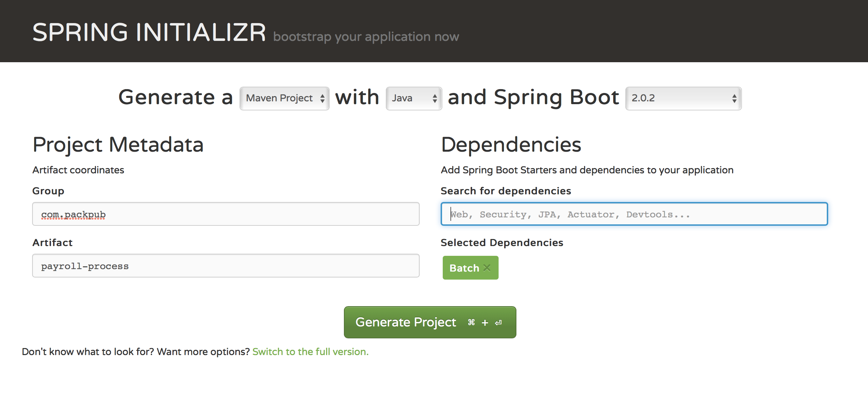Click into the payroll-process Artifact field
Image resolution: width=868 pixels, height=404 pixels.
(226, 266)
